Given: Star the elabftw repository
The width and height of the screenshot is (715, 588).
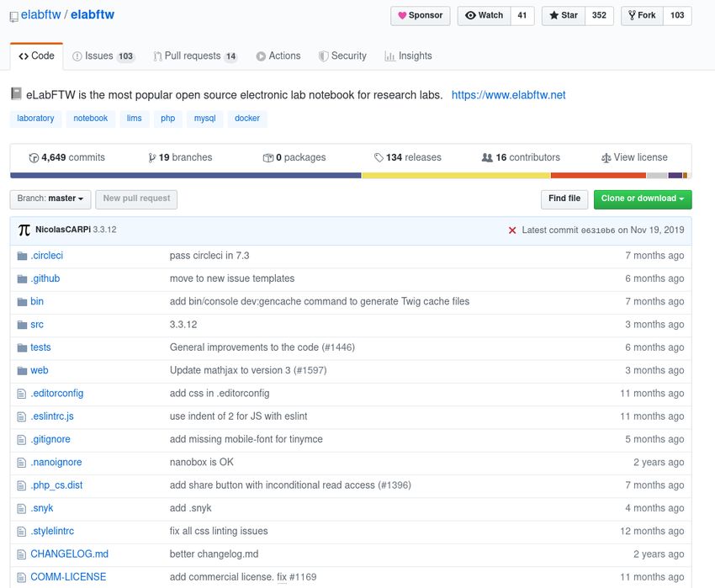Looking at the screenshot, I should point(564,15).
